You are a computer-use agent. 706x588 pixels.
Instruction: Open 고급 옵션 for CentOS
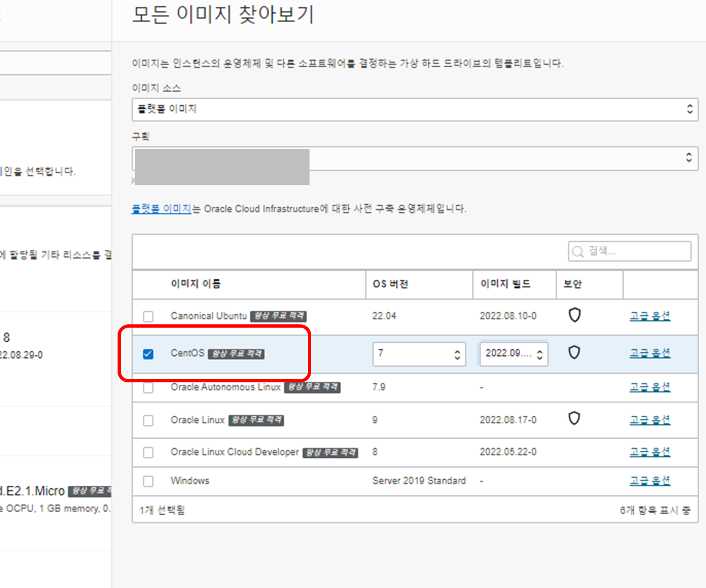click(650, 353)
